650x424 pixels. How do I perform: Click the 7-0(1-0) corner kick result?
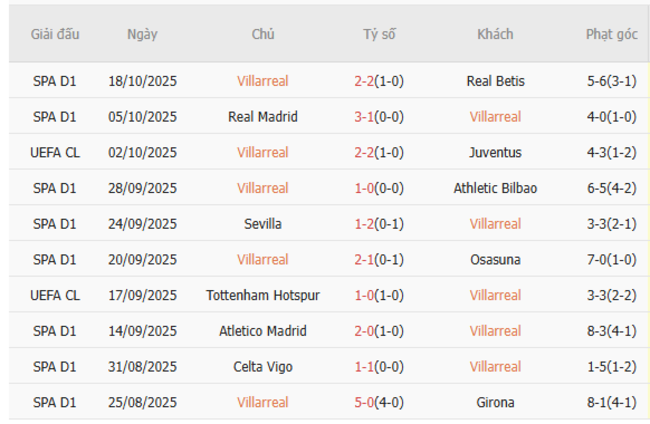coord(611,260)
